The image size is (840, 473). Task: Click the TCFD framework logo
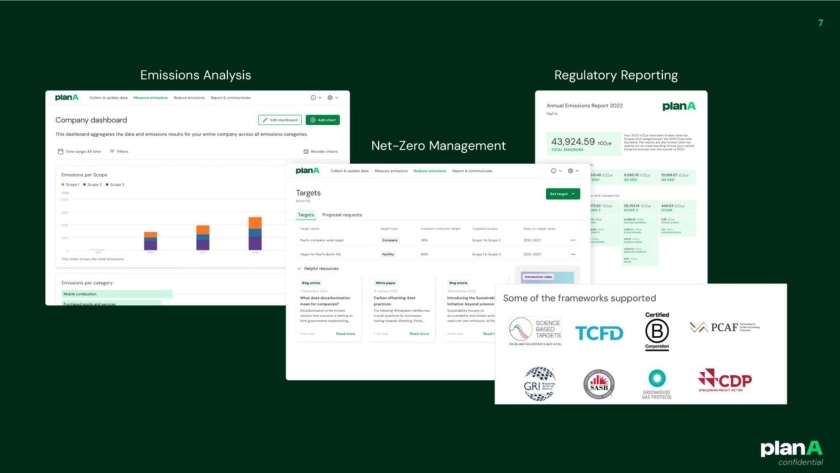coord(598,332)
